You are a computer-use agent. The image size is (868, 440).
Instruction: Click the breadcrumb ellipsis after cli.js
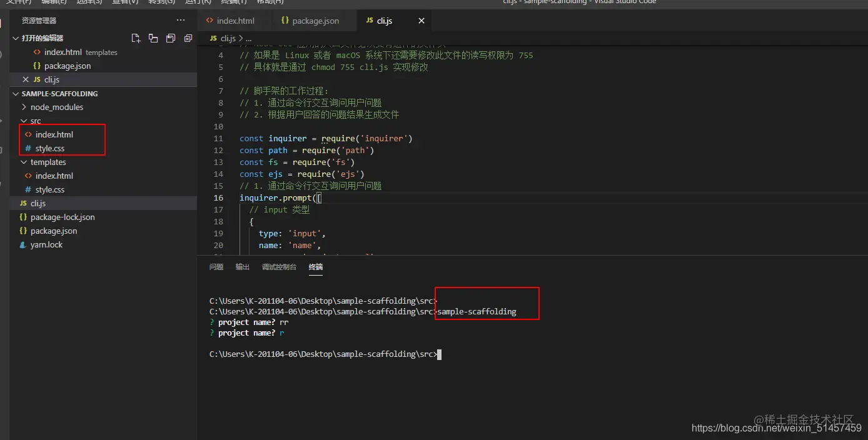click(x=248, y=38)
